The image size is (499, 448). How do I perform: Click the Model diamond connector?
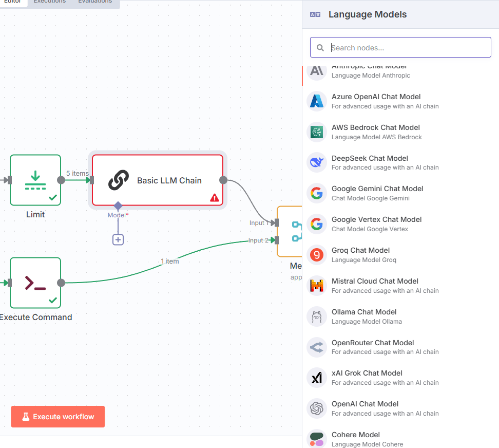[118, 206]
